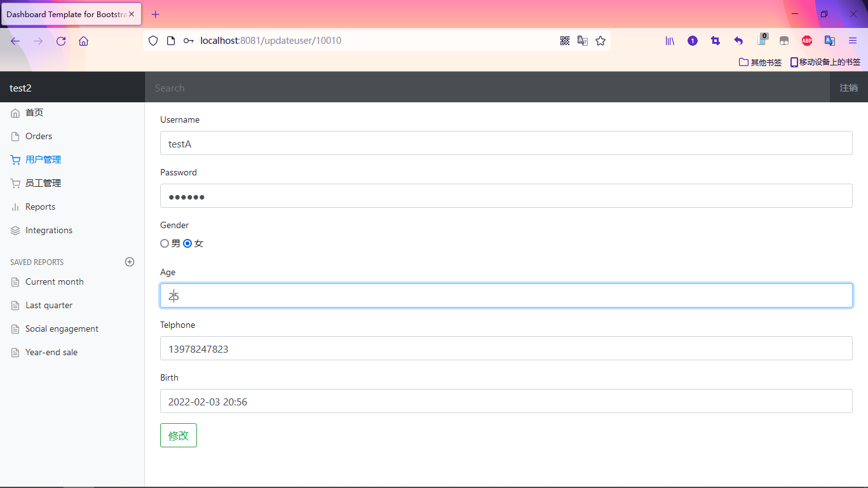Click the test2 brand link
The height and width of the screenshot is (488, 868).
(20, 88)
